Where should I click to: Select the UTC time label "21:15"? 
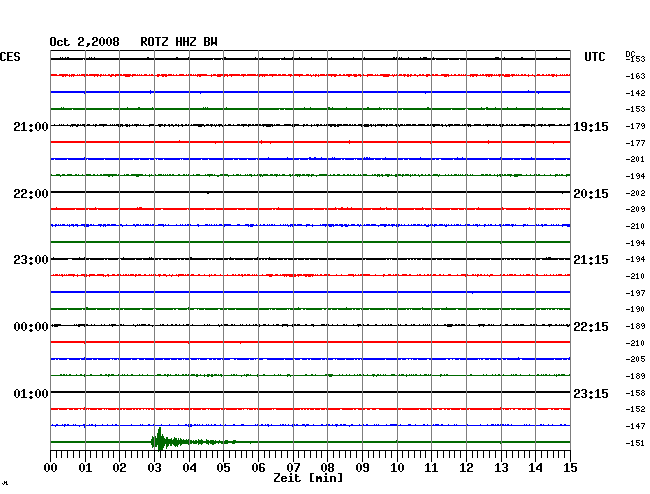tap(591, 260)
